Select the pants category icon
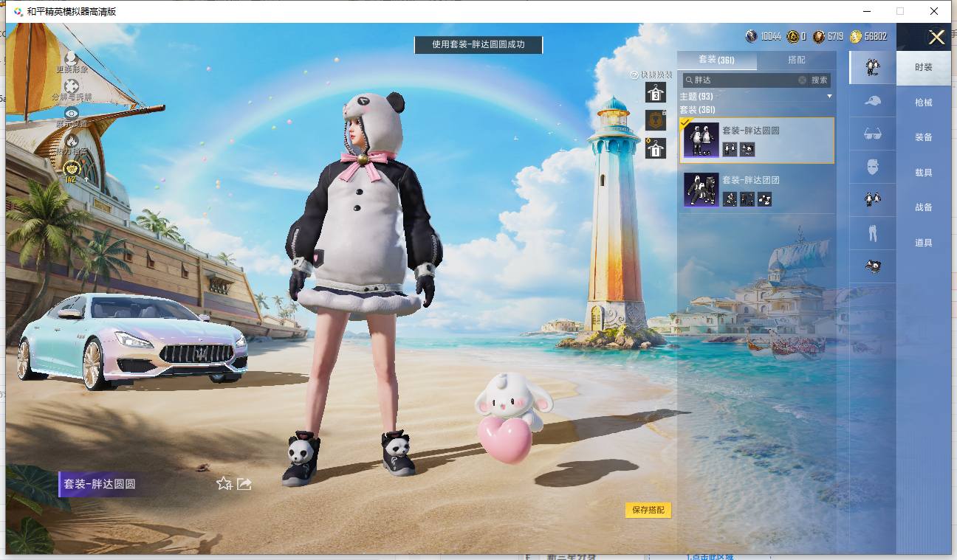 click(872, 233)
